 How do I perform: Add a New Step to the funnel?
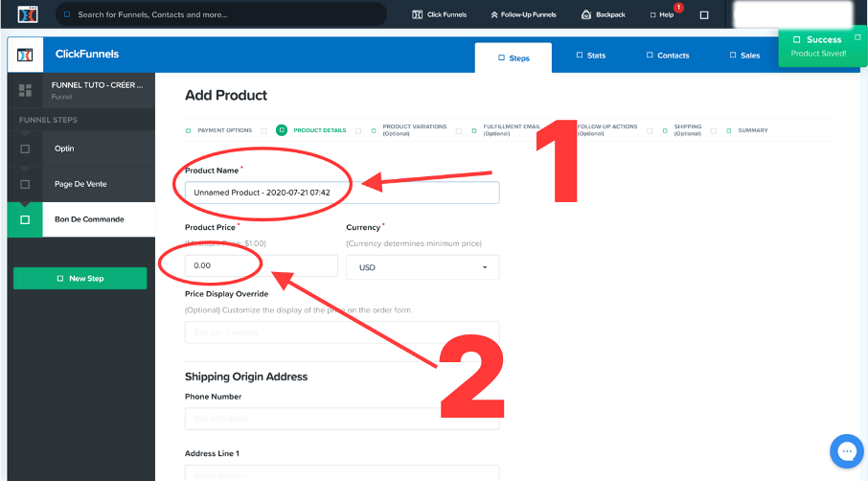click(80, 279)
